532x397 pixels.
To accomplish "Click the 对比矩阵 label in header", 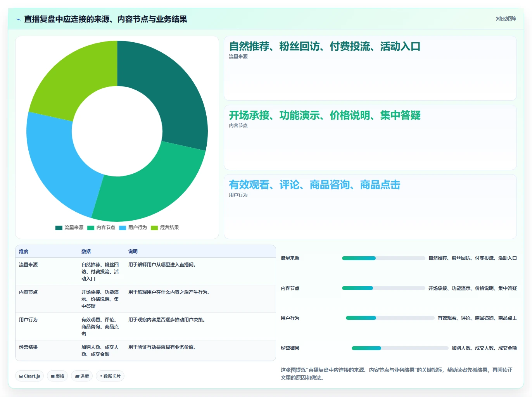I will (506, 19).
